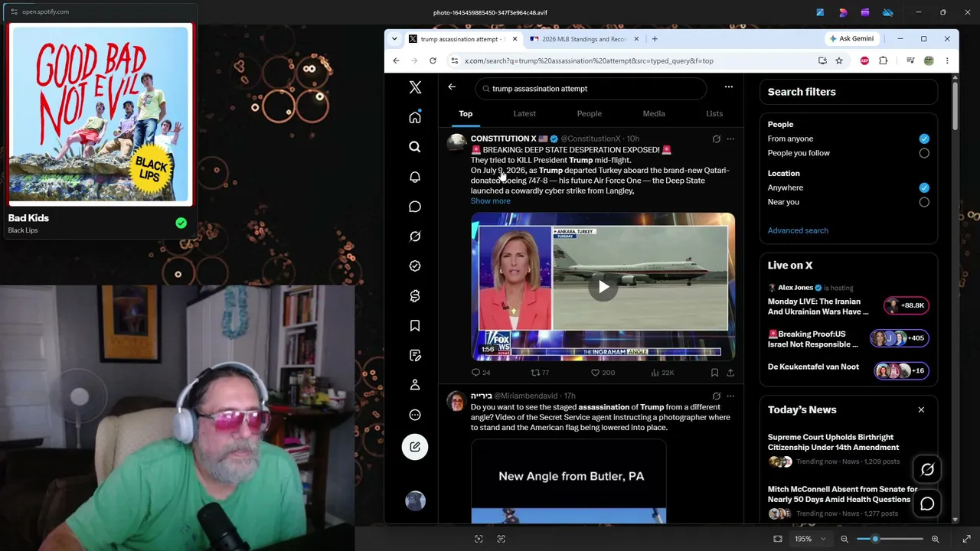
Task: Select the Anywhere location radio option
Action: 924,187
